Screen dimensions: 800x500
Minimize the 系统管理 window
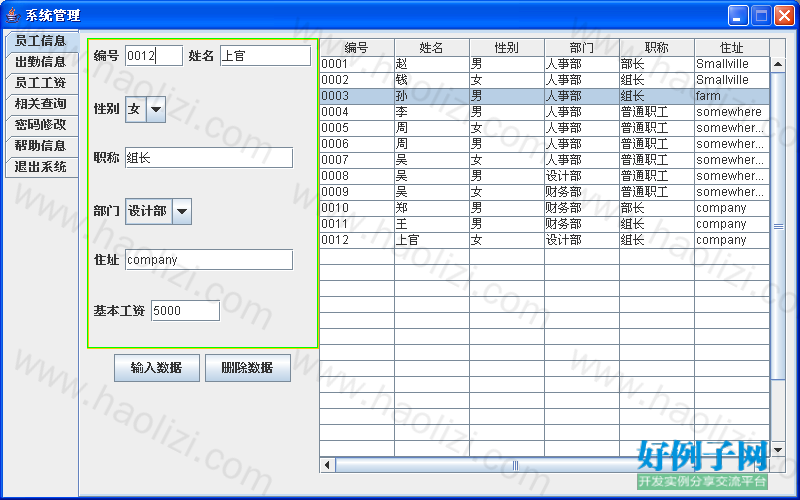pyautogui.click(x=738, y=16)
